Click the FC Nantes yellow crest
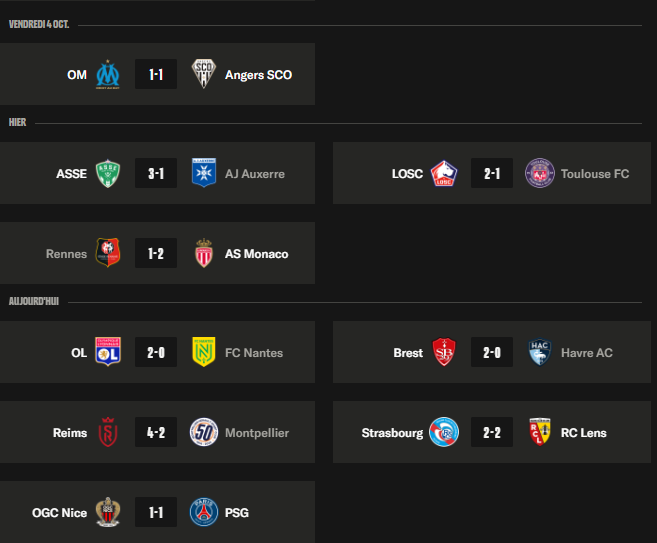This screenshot has height=543, width=657. (x=204, y=352)
